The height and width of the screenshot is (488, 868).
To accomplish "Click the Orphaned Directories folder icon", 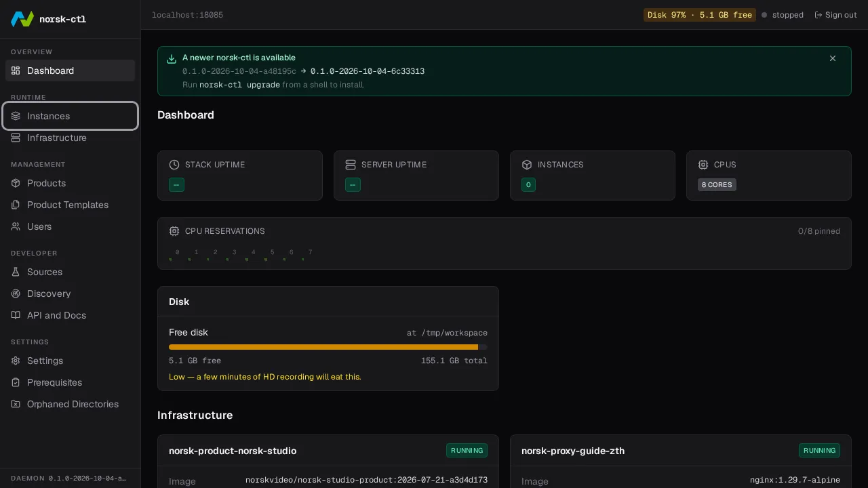I will 16,404.
